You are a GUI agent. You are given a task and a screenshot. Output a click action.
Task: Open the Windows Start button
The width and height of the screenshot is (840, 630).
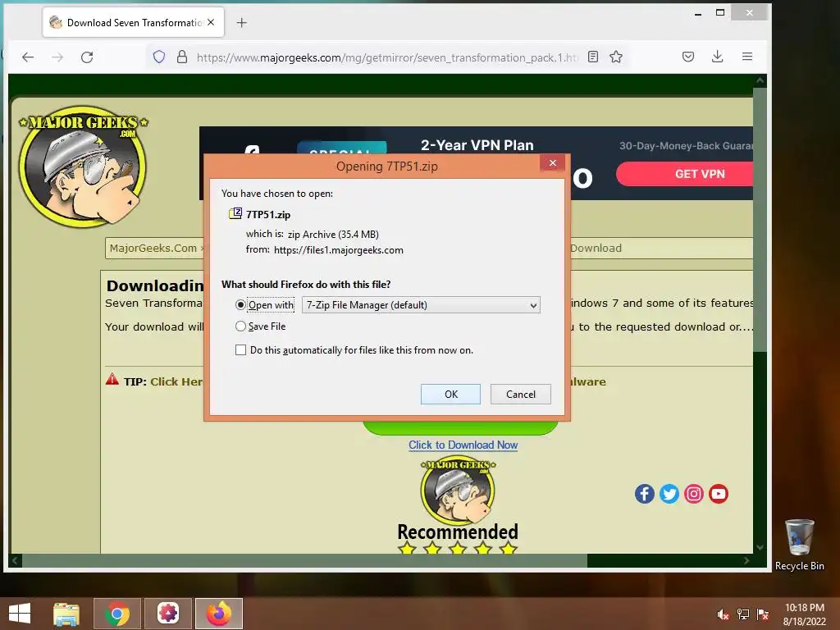tap(20, 614)
